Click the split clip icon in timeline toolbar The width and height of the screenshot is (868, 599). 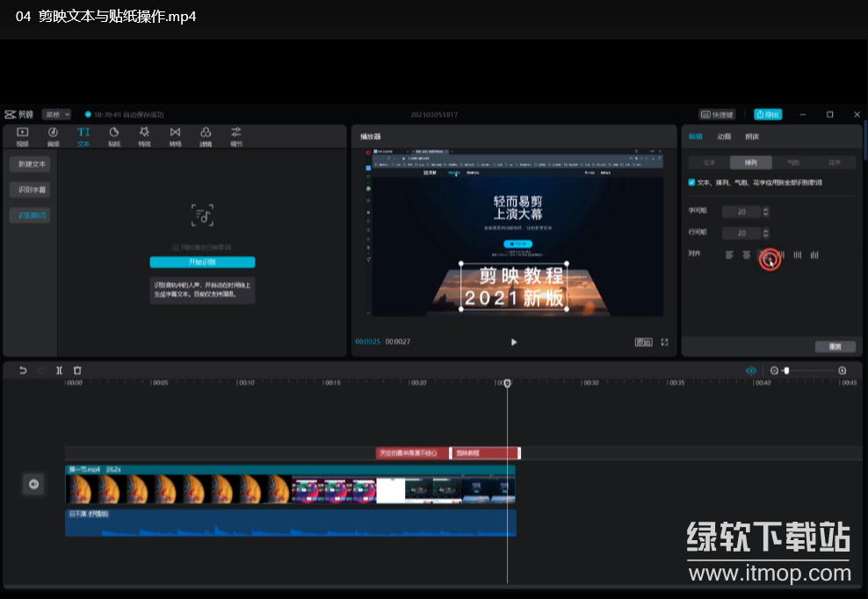pyautogui.click(x=59, y=371)
